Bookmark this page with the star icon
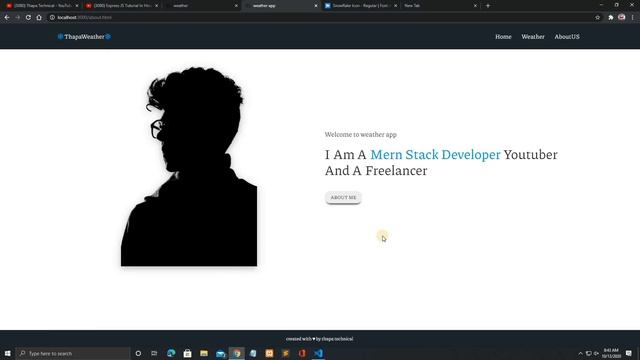The height and width of the screenshot is (360, 640). coord(598,18)
